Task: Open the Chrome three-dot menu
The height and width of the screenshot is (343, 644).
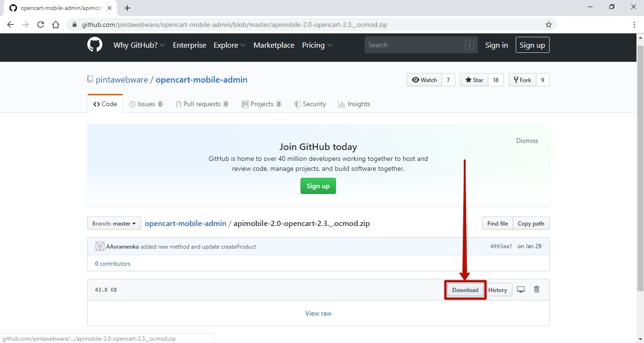Action: (x=634, y=25)
